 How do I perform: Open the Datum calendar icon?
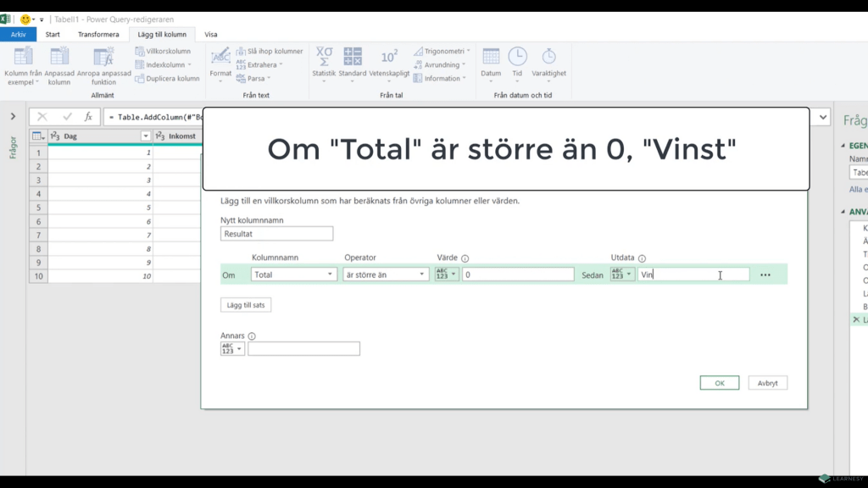(x=491, y=58)
